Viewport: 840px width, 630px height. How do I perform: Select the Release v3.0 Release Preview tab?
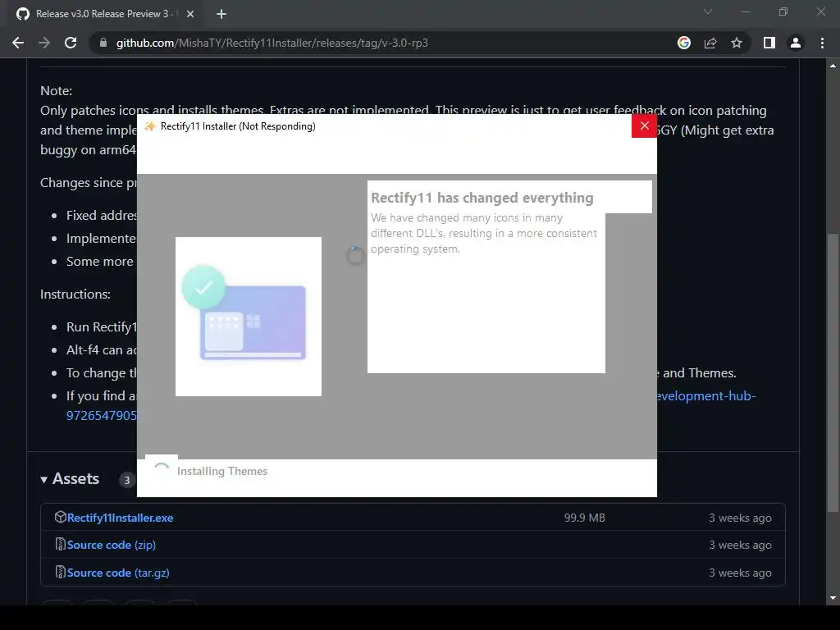point(102,14)
